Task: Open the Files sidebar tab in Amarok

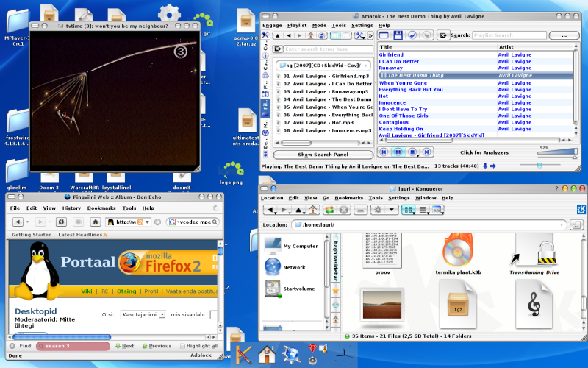Action: pos(265,108)
